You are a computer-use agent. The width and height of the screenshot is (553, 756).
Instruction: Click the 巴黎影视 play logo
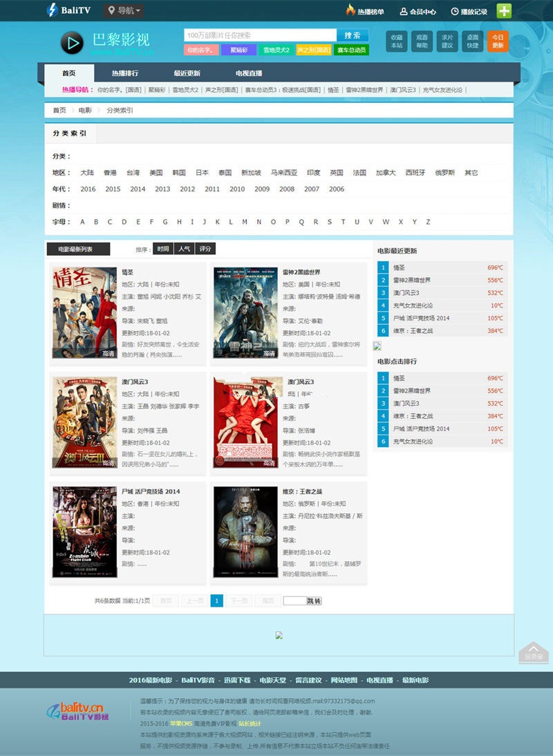point(71,43)
